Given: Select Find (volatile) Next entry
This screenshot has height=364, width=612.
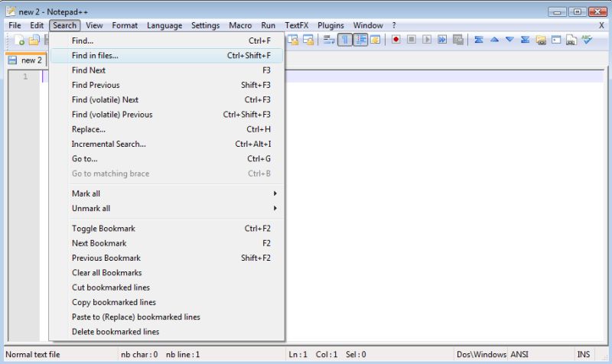Looking at the screenshot, I should pyautogui.click(x=167, y=100).
